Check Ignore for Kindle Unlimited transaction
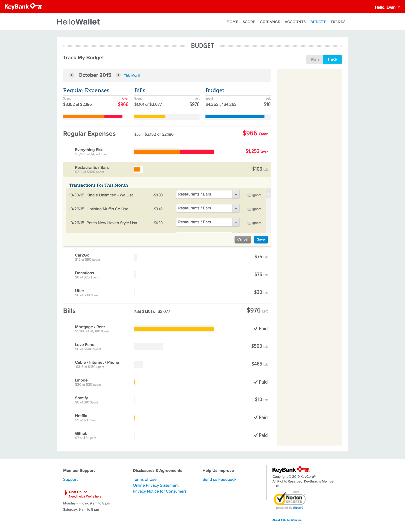Viewport: 405px width, 532px height. coord(249,195)
